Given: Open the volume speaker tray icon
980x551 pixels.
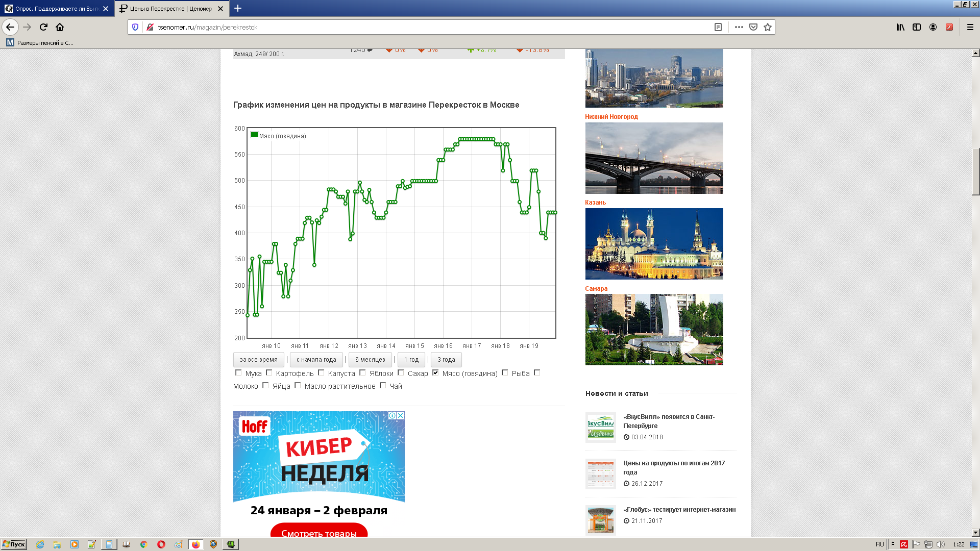Looking at the screenshot, I should pos(941,544).
